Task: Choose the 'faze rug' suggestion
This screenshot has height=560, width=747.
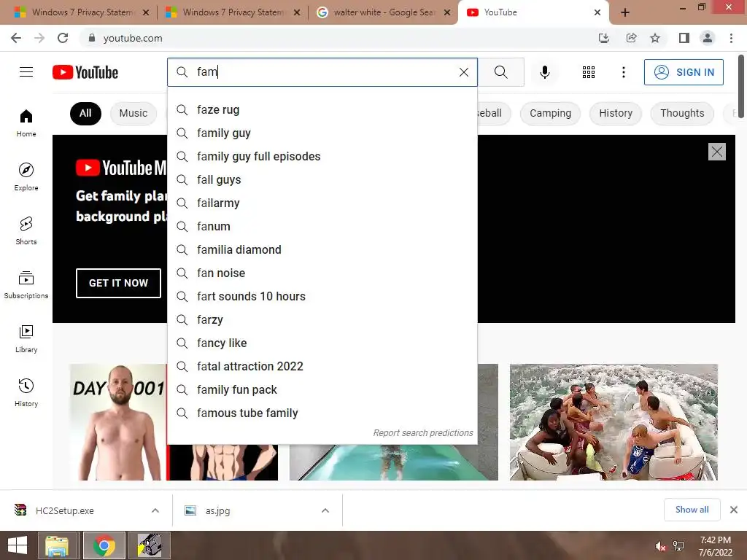Action: pos(322,110)
